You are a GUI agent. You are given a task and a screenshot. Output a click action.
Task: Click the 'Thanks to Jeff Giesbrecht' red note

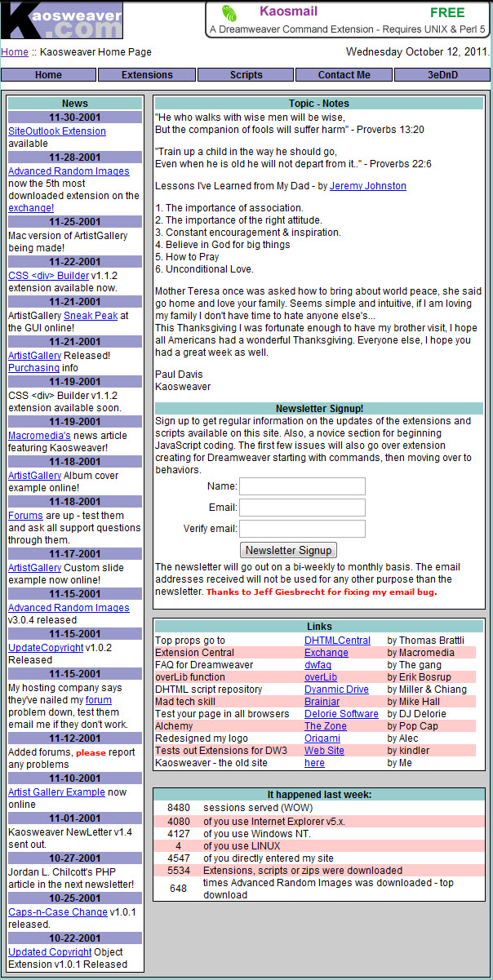(x=322, y=592)
